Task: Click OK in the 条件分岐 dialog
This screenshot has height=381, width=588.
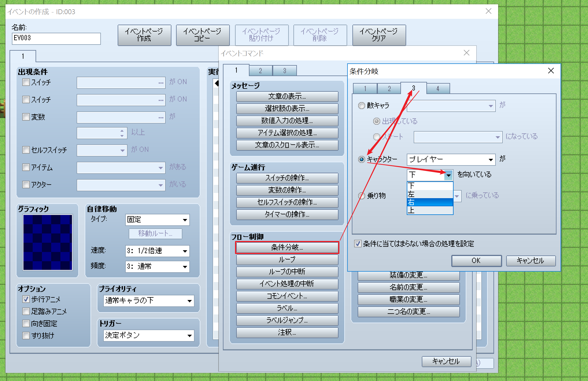Action: 476,261
